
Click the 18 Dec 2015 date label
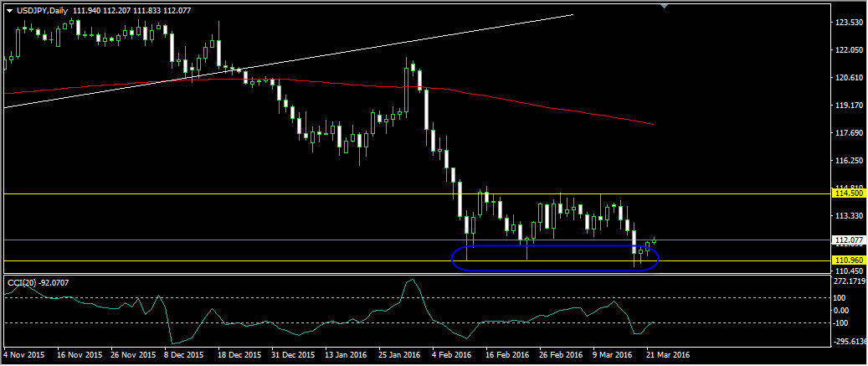click(x=239, y=354)
